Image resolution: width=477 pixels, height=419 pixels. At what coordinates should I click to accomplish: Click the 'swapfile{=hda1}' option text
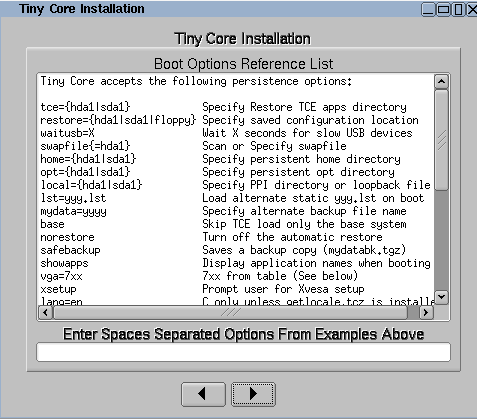click(85, 146)
